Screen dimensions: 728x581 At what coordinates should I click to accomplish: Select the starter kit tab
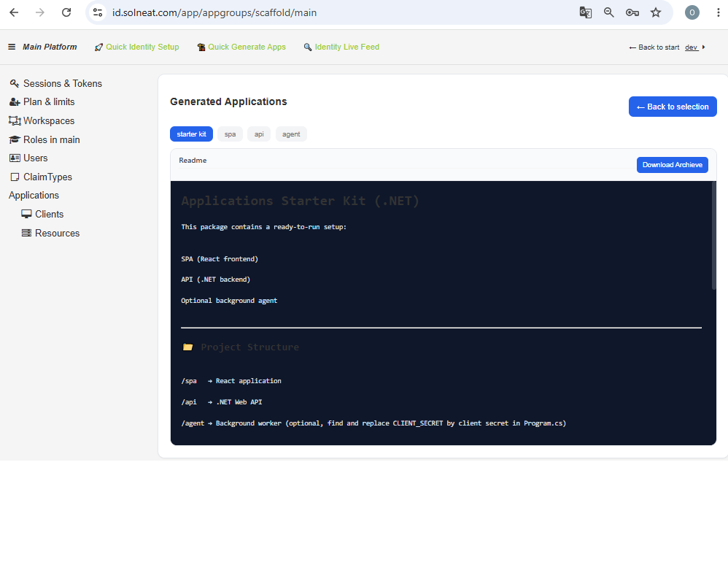pos(191,134)
